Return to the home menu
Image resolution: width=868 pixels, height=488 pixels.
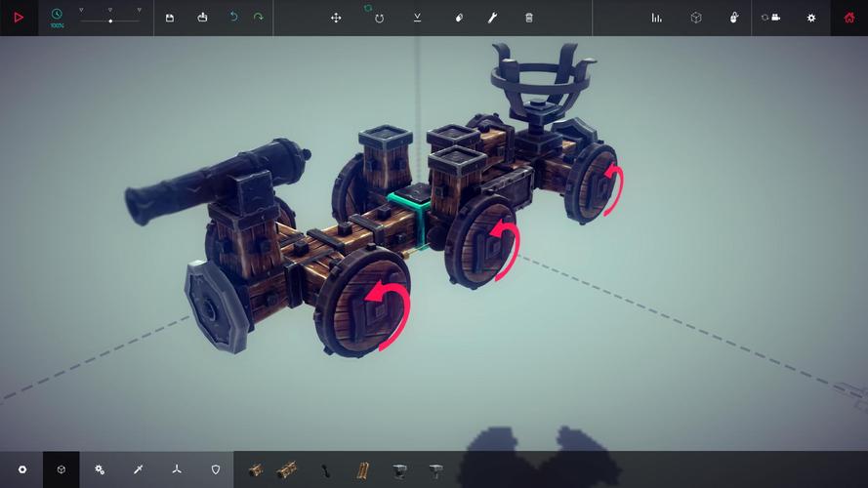(x=849, y=18)
